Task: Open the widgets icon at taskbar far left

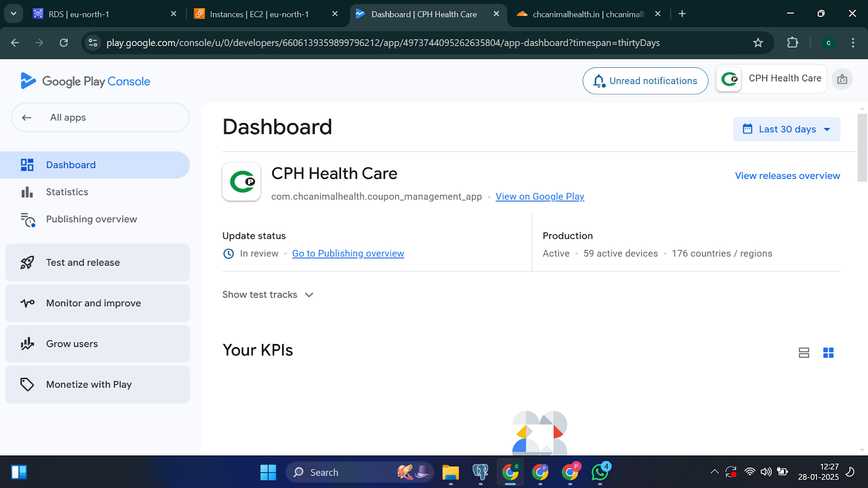Action: point(19,472)
